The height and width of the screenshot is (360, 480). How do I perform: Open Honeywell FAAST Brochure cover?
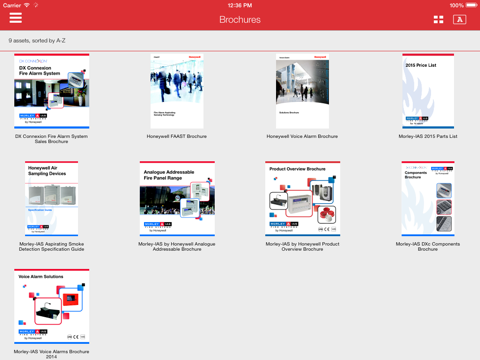(177, 91)
